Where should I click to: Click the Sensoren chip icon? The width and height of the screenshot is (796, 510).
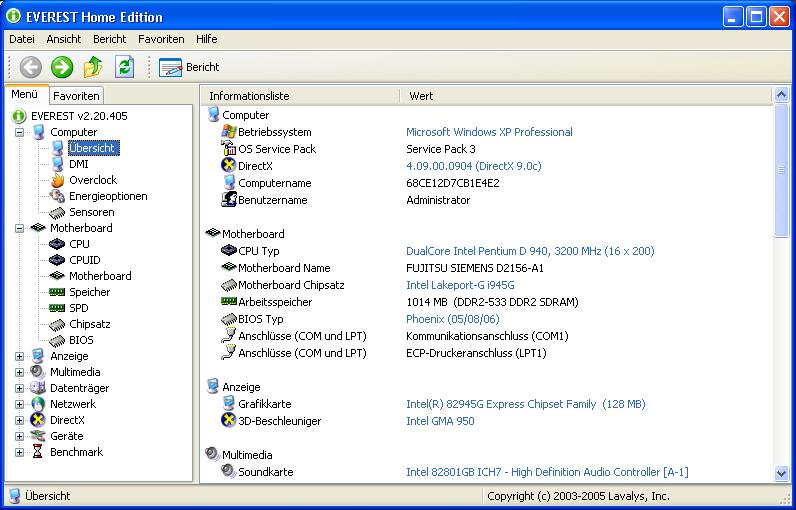57,212
